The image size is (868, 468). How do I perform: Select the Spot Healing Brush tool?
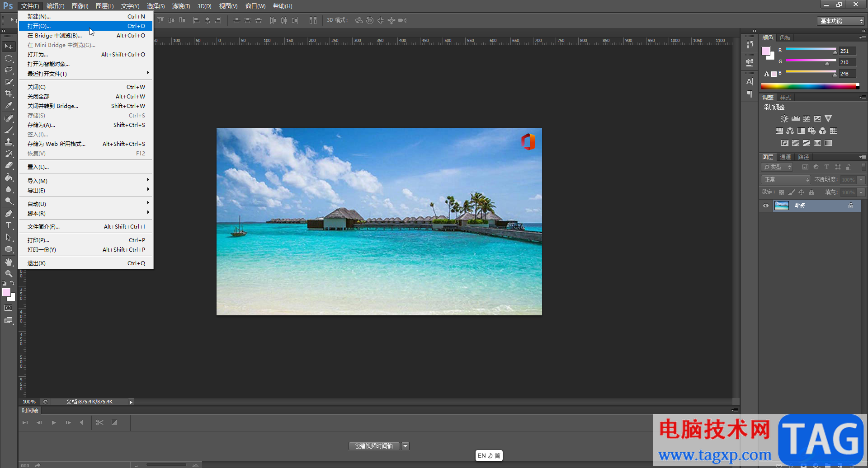click(9, 118)
